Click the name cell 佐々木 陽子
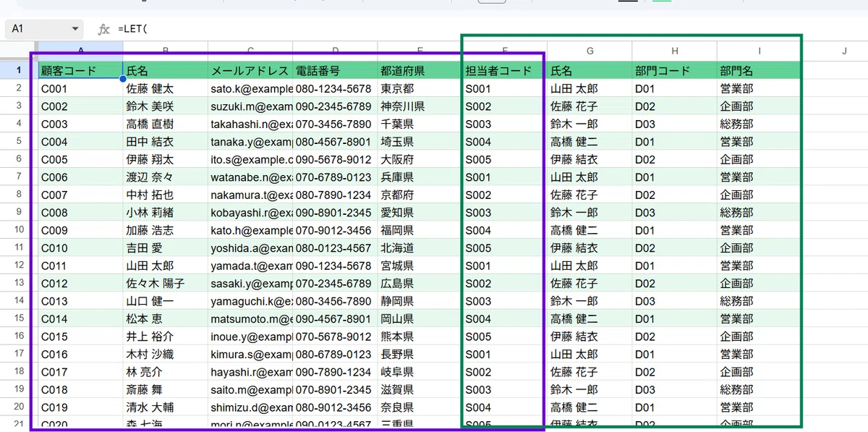This screenshot has width=868, height=432. [x=166, y=284]
